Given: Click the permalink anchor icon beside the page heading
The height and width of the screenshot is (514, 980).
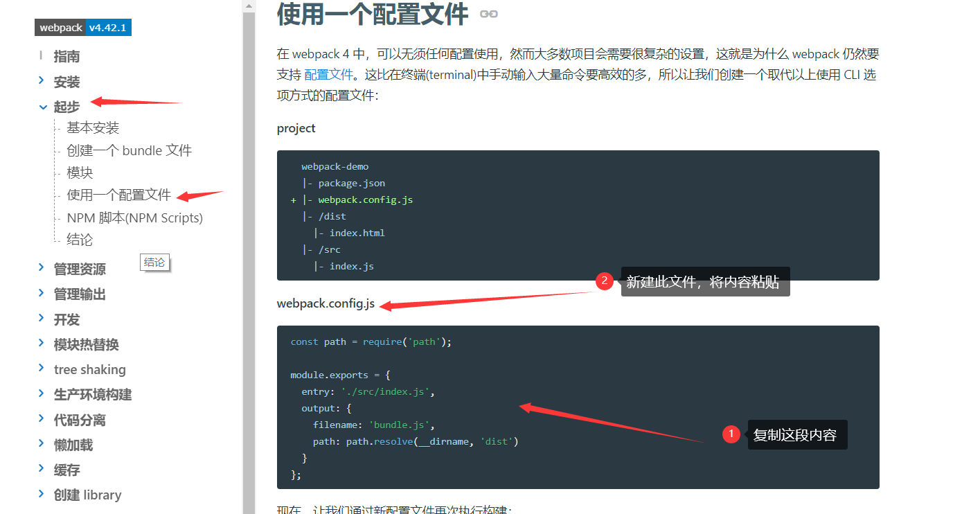Looking at the screenshot, I should 488,14.
